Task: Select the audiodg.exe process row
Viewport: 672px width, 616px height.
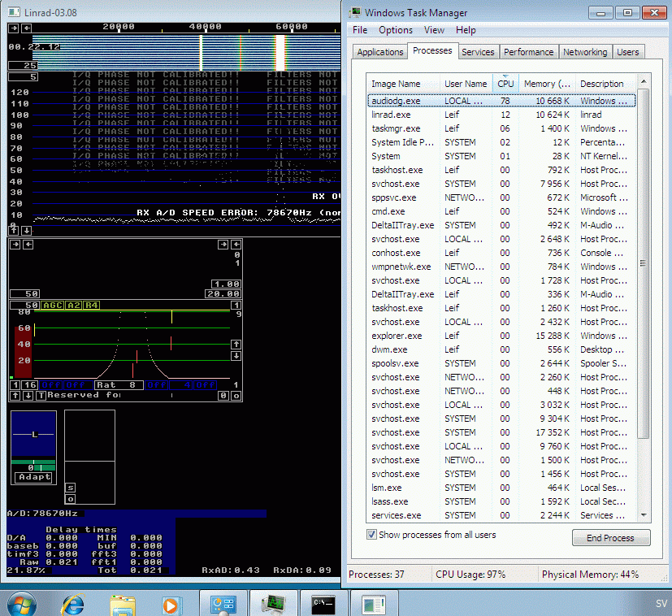Action: coord(501,101)
